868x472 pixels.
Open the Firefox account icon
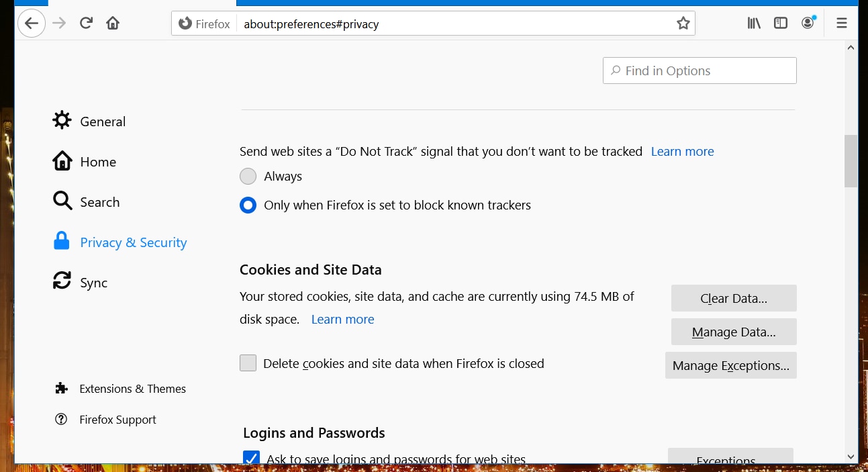click(808, 23)
